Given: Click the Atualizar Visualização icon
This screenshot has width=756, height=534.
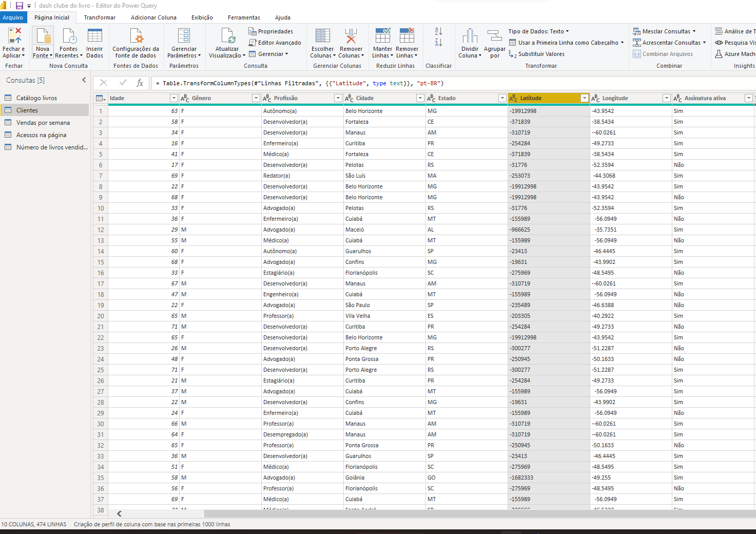Looking at the screenshot, I should click(227, 36).
